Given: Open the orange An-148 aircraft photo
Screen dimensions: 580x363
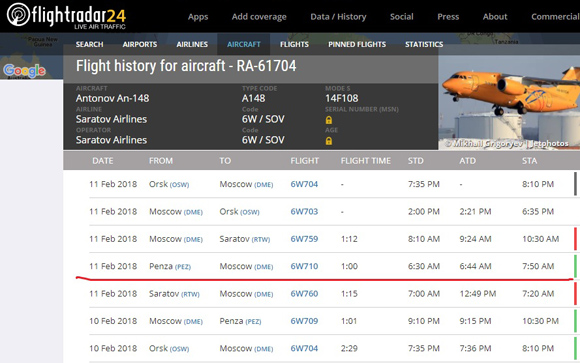Looking at the screenshot, I should pyautogui.click(x=509, y=102).
